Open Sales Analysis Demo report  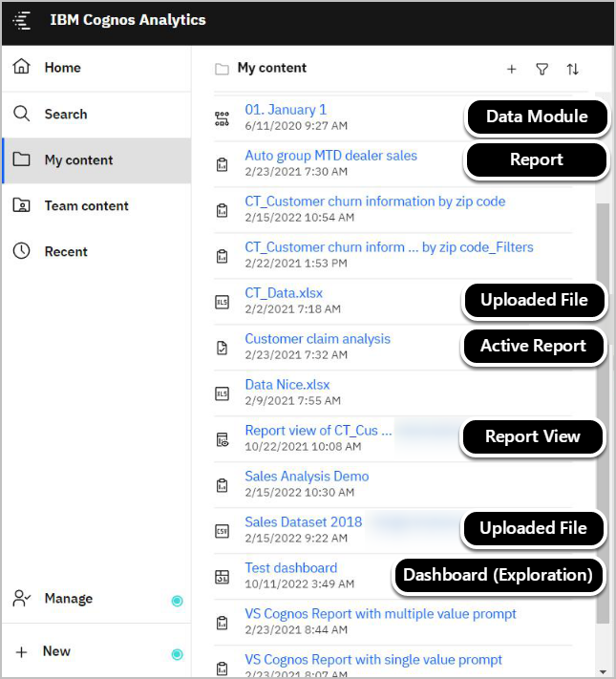(307, 477)
